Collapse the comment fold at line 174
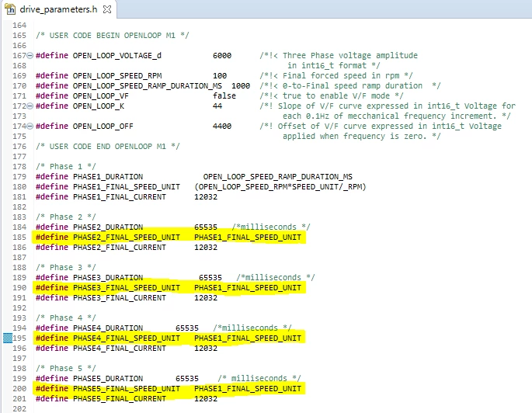532x413 pixels. tap(30, 126)
